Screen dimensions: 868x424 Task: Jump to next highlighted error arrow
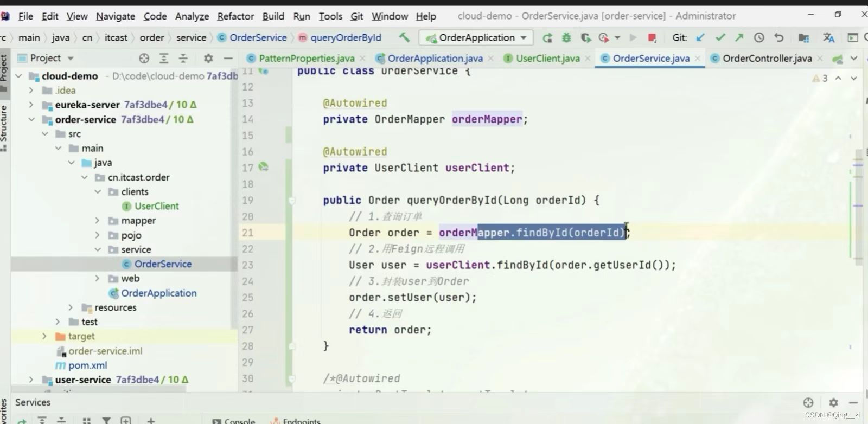853,78
